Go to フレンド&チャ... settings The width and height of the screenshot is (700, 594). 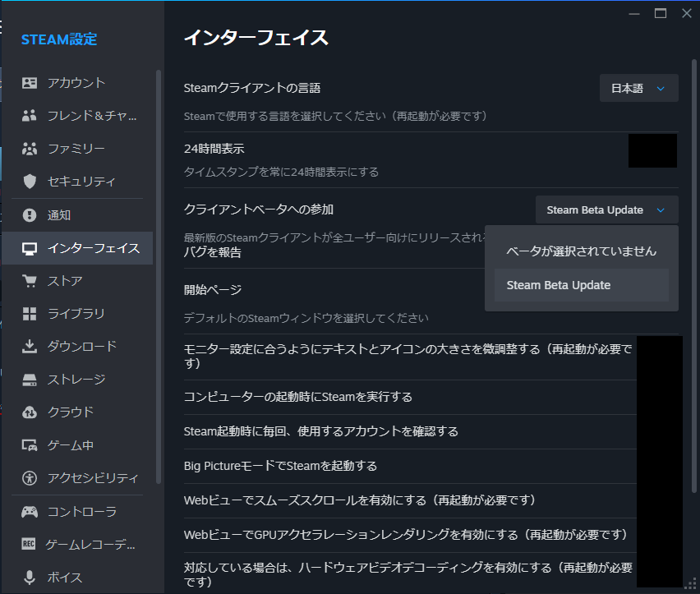click(78, 116)
